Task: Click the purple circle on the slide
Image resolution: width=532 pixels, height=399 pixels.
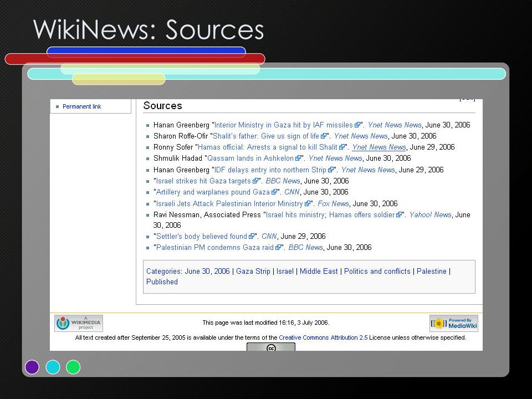Action: (x=32, y=367)
